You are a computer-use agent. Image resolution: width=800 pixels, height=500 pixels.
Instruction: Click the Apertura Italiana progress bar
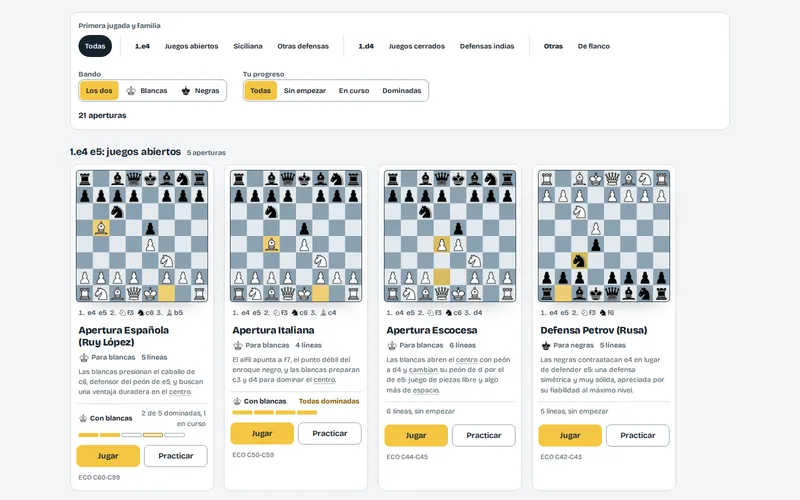pyautogui.click(x=274, y=412)
